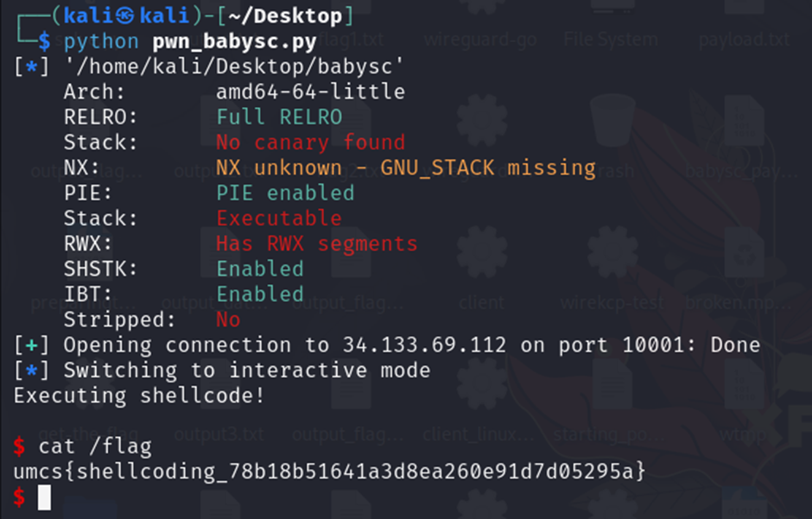812x519 pixels.
Task: Click the '/home/kali/Desktop/babysc' path text
Action: pos(233,66)
